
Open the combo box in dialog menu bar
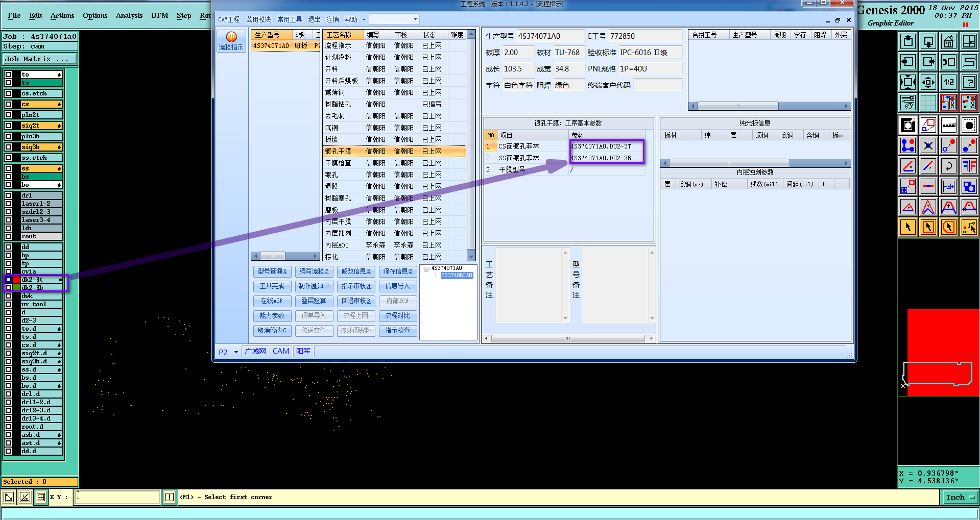(394, 19)
